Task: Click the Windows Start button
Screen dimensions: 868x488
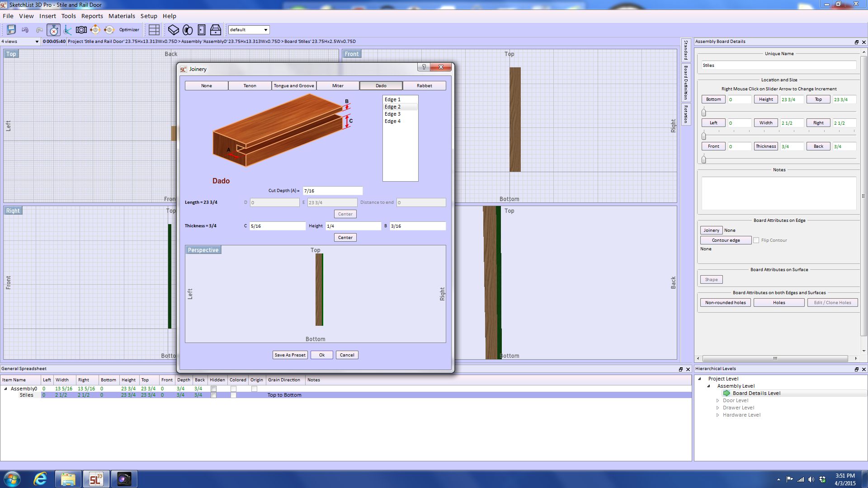Action: coord(12,479)
